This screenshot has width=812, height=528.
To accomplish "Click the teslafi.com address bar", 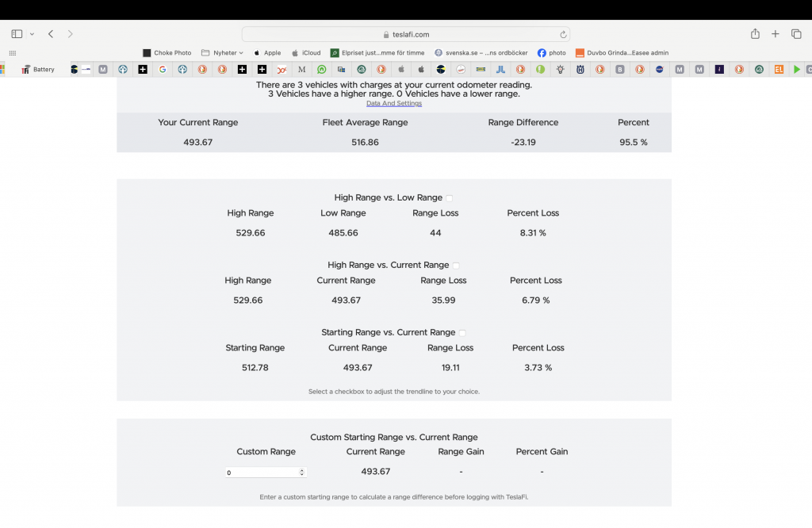I will (x=405, y=34).
